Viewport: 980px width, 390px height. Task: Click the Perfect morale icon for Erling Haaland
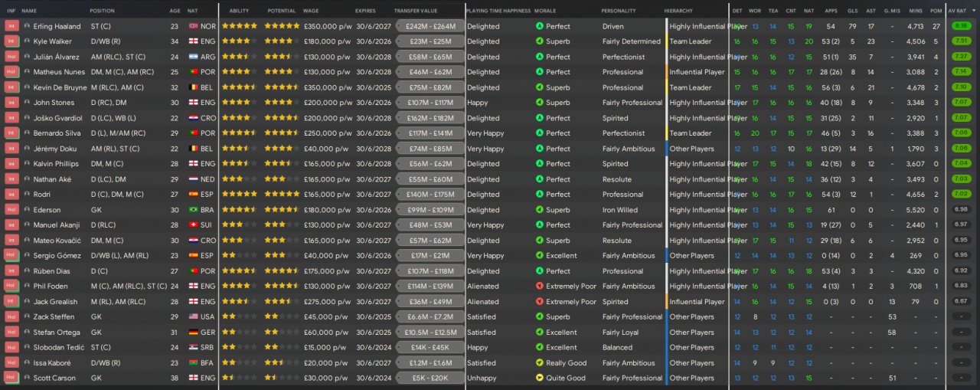point(539,26)
